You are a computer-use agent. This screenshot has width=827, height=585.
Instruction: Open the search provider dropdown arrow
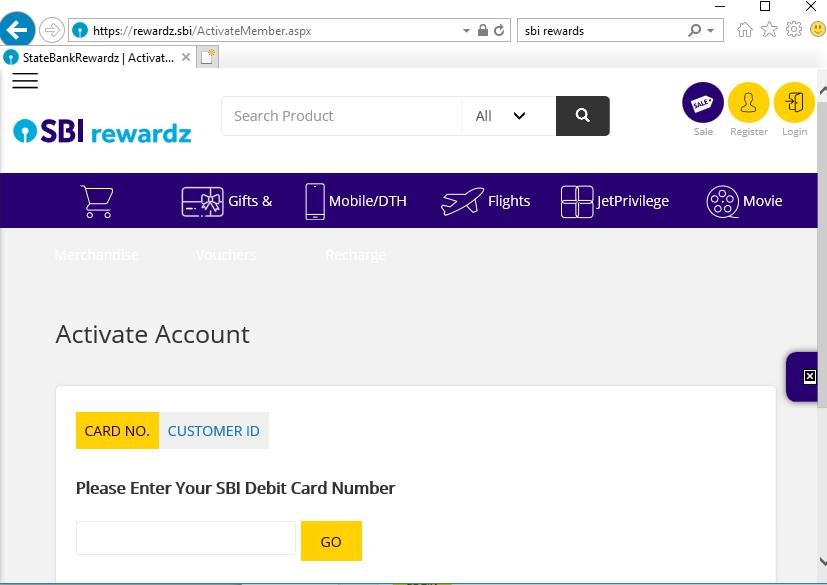click(x=711, y=31)
